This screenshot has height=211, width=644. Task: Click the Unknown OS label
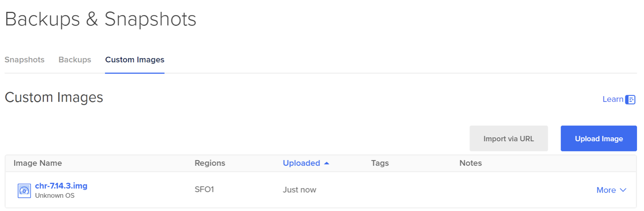pyautogui.click(x=55, y=196)
